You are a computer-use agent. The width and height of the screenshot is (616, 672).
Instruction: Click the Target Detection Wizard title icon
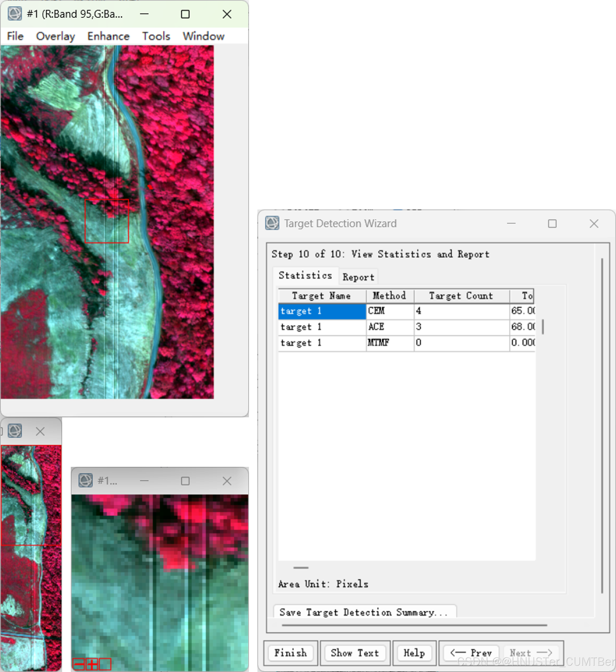tap(272, 223)
